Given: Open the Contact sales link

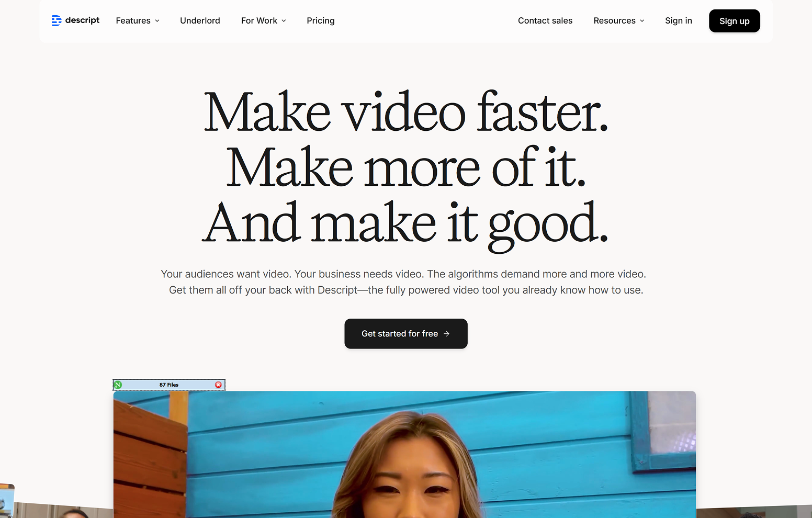Looking at the screenshot, I should (545, 21).
